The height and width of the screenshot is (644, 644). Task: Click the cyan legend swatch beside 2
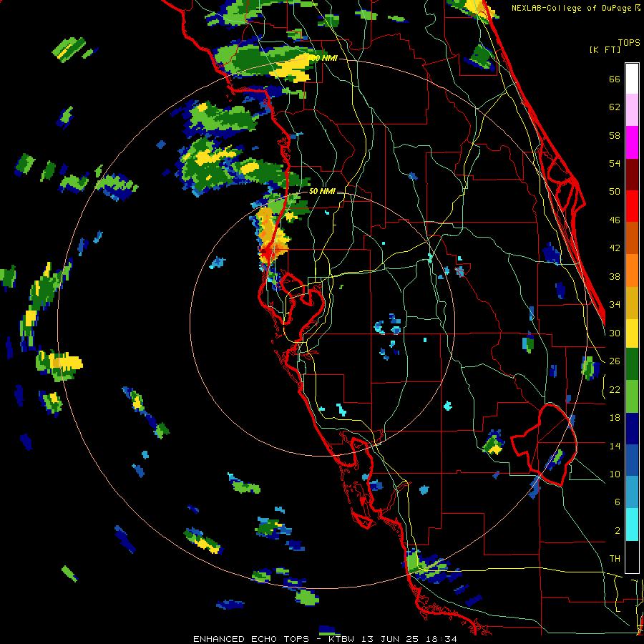coord(632,525)
